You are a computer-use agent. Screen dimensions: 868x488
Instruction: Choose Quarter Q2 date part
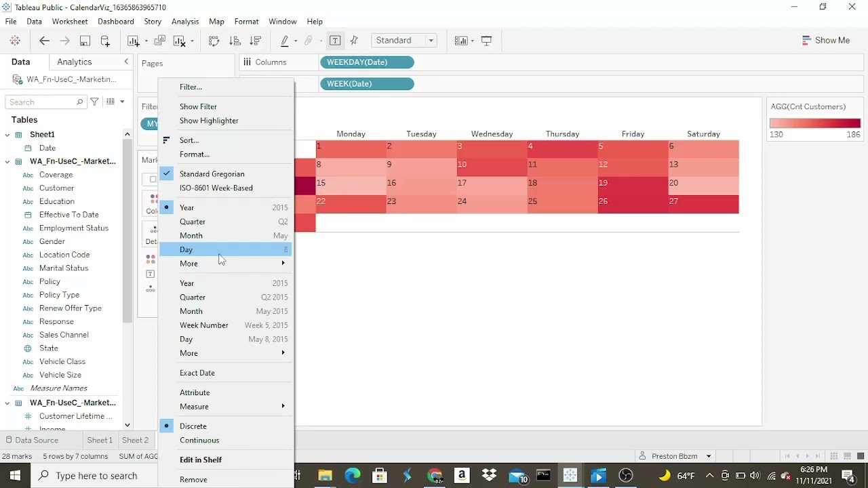[x=226, y=222]
